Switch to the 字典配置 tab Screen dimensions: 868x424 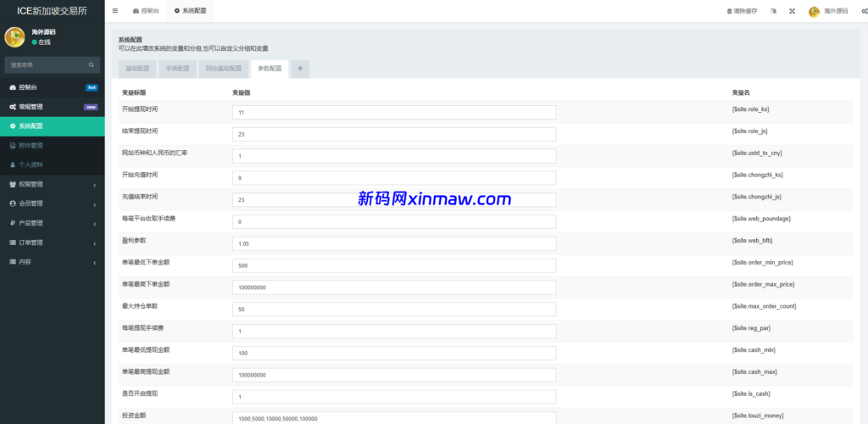(x=177, y=69)
